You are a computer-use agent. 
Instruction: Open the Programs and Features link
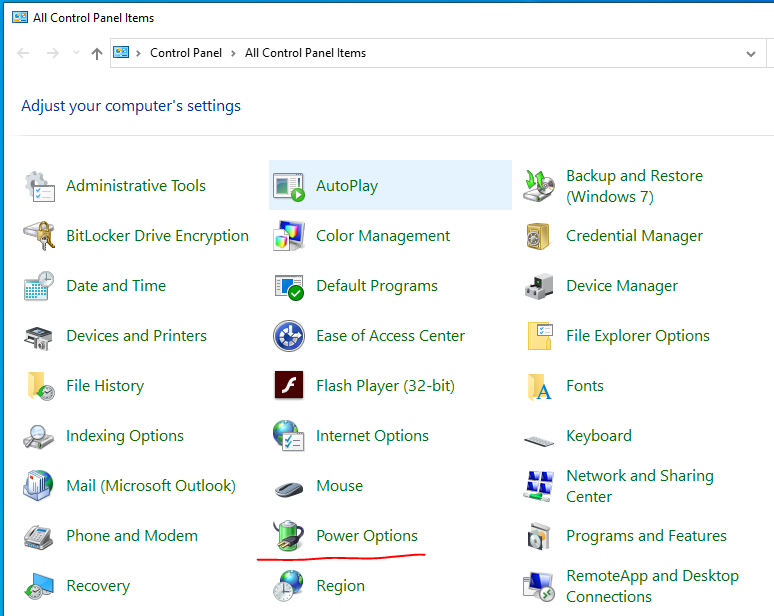click(646, 536)
